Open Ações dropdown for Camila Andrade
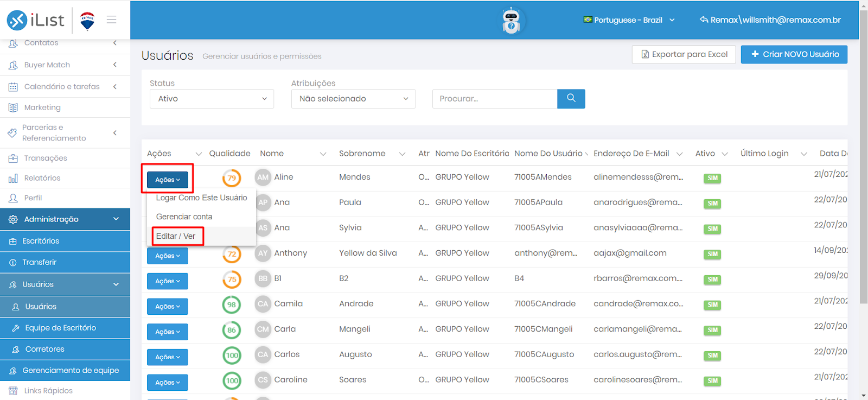 coord(168,307)
